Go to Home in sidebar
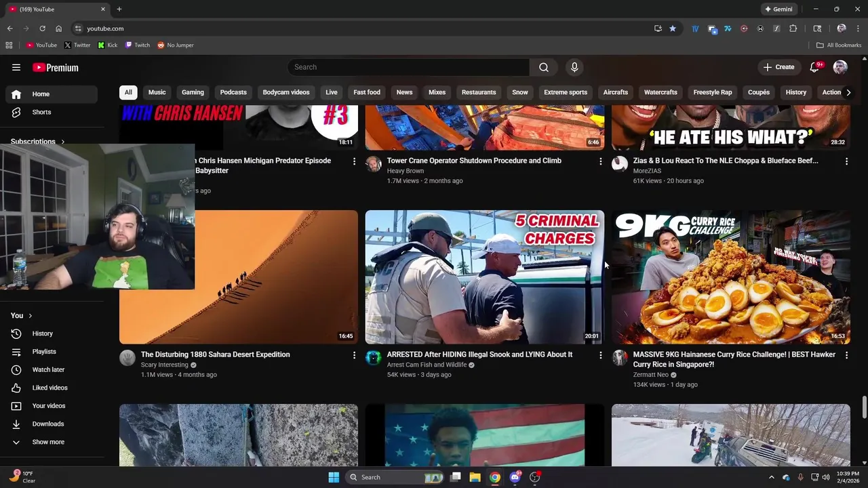Screen dimensions: 868x488 tap(51, 94)
